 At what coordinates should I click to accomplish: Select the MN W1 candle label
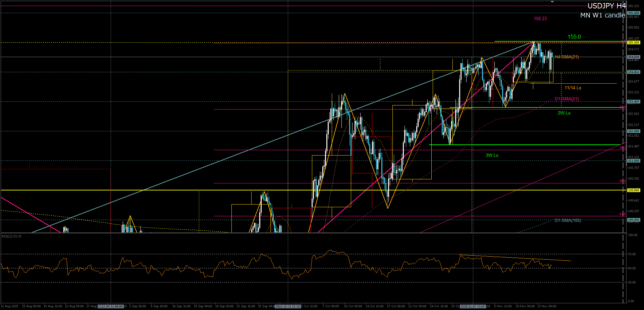[602, 15]
